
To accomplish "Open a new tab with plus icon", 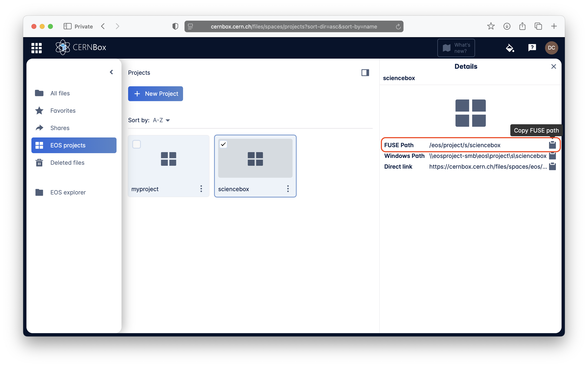I will pyautogui.click(x=554, y=26).
